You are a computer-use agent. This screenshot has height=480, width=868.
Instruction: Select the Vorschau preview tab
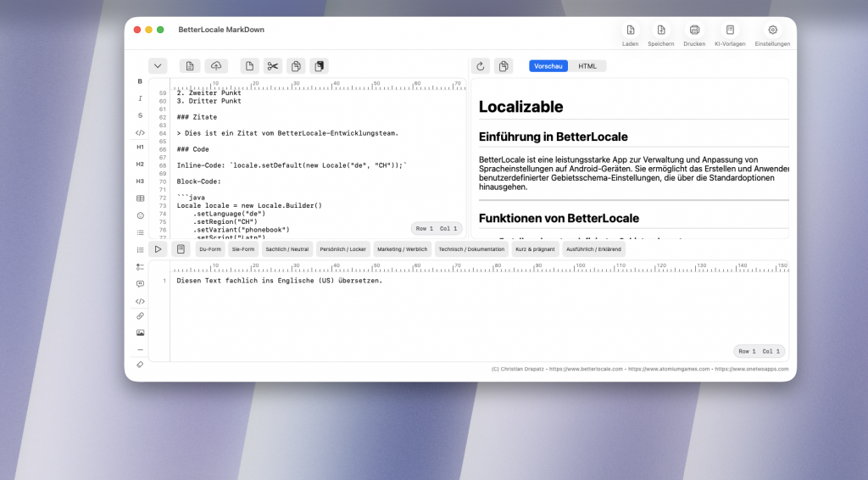(x=548, y=66)
